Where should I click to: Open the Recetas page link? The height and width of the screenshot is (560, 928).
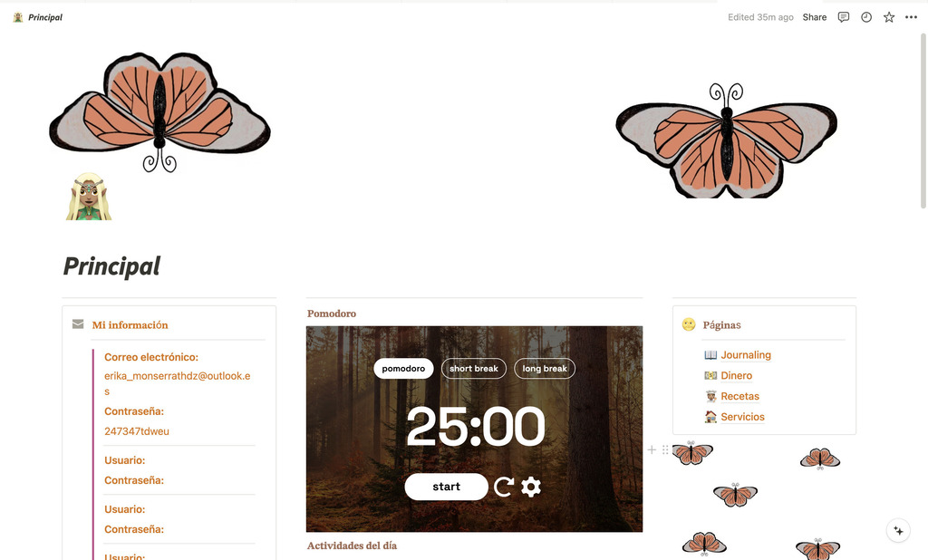coord(739,396)
